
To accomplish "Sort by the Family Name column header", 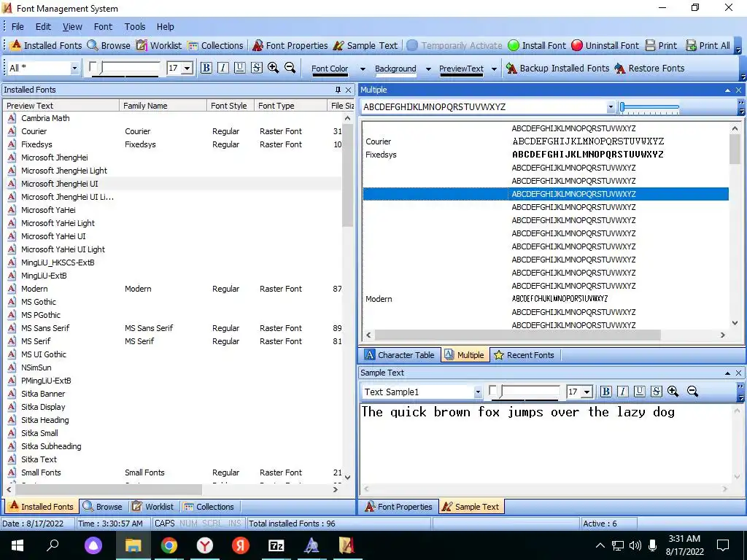I will click(163, 106).
